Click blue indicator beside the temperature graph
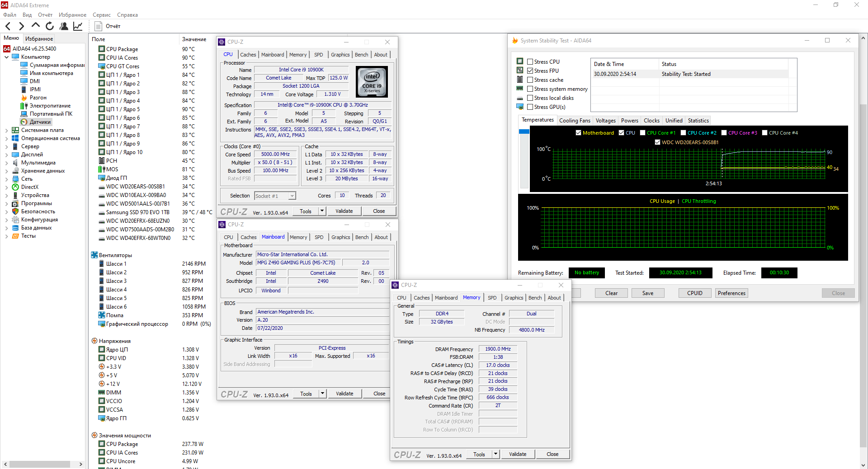868x469 pixels. tap(524, 131)
